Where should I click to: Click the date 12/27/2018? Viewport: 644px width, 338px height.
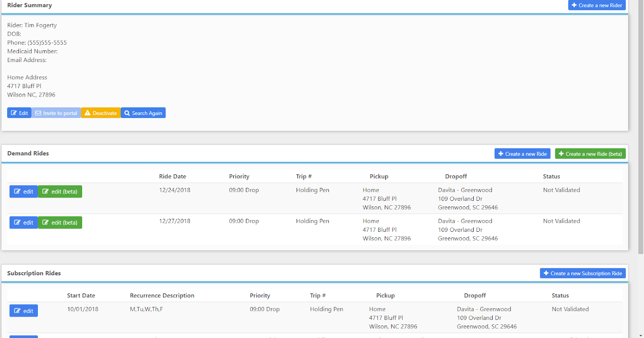(x=175, y=221)
